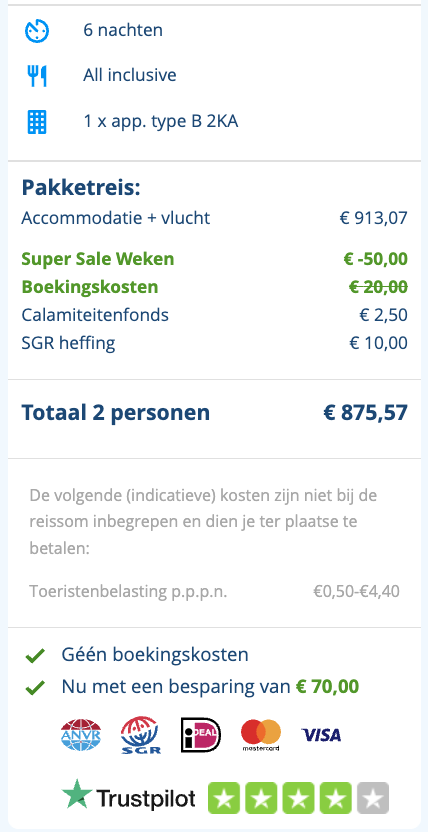428x832 pixels.
Task: Click the 1 x app. type B 2KA text
Action: (x=161, y=122)
